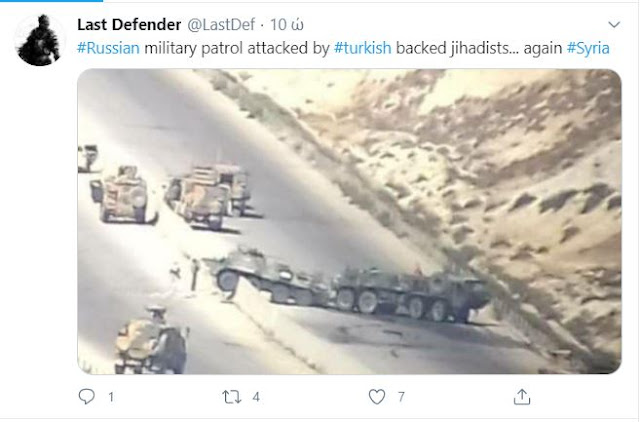Click the words 'military patrol attacked by'
Image resolution: width=640 pixels, height=422 pixels.
pos(237,48)
